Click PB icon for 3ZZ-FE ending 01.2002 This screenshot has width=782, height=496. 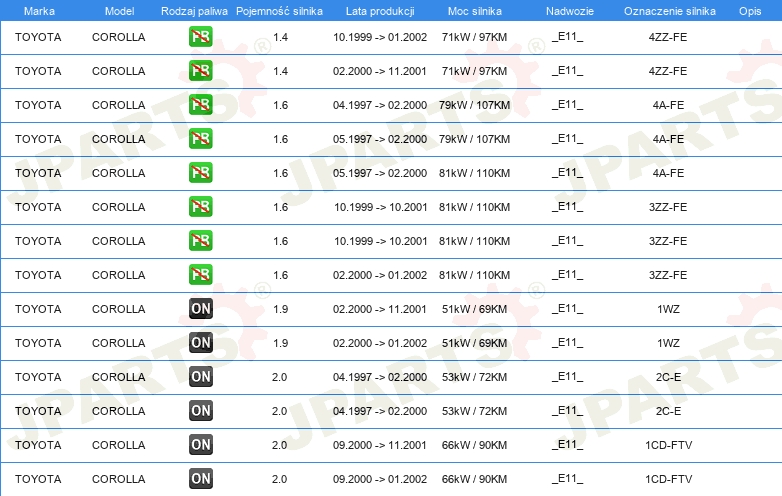click(201, 275)
